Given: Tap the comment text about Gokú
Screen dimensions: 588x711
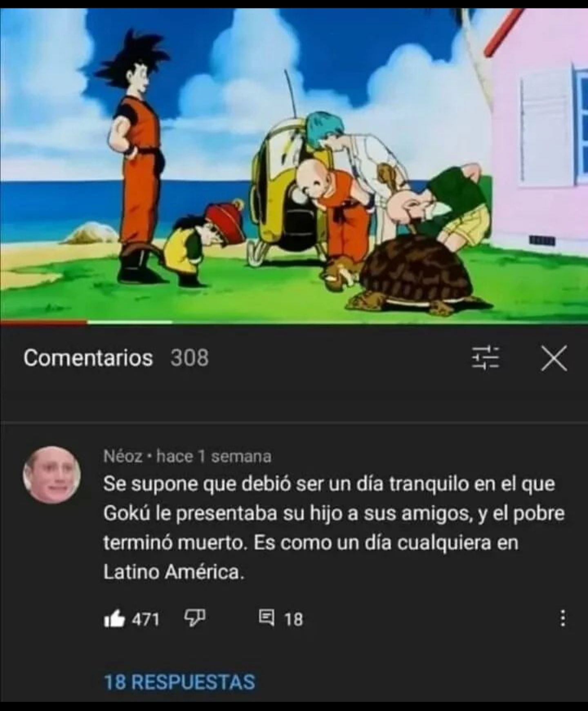Looking at the screenshot, I should coord(334,528).
